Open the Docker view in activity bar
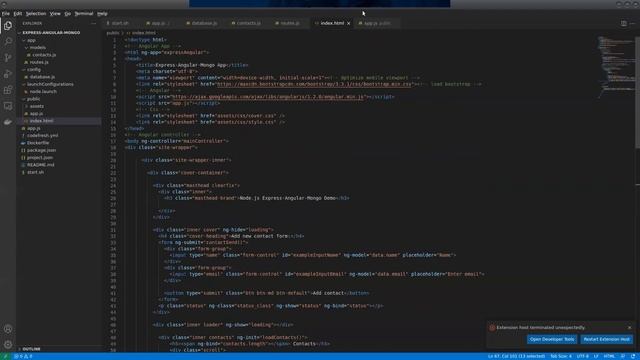 (8, 122)
